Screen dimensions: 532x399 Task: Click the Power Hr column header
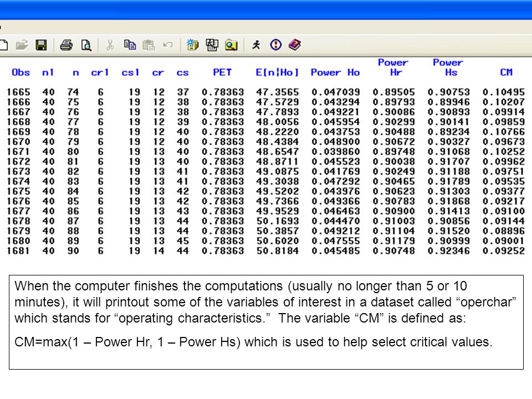click(393, 67)
